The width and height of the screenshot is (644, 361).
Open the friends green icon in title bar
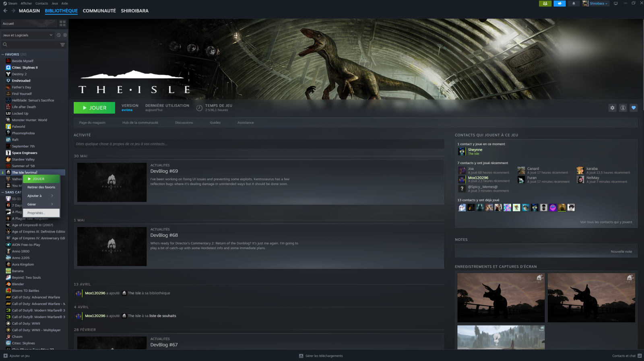(545, 3)
